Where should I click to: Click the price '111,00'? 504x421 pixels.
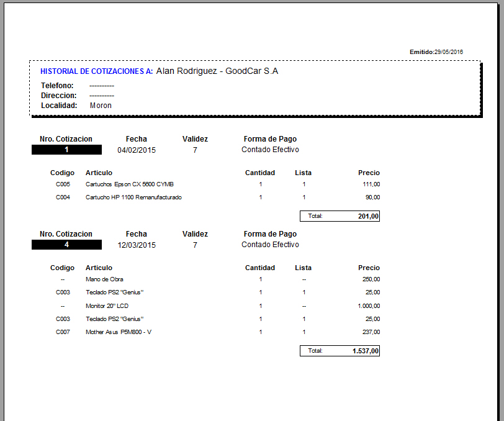pos(371,184)
